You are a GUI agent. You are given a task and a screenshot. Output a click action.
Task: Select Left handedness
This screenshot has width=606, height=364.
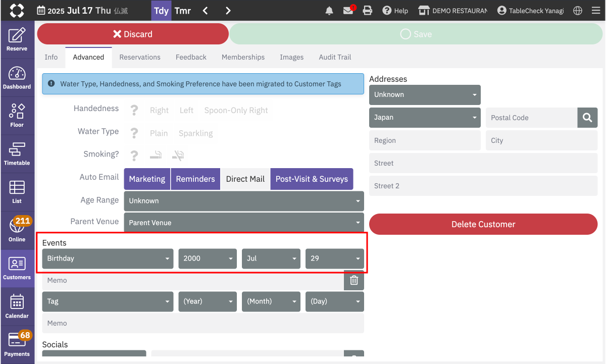(x=186, y=110)
